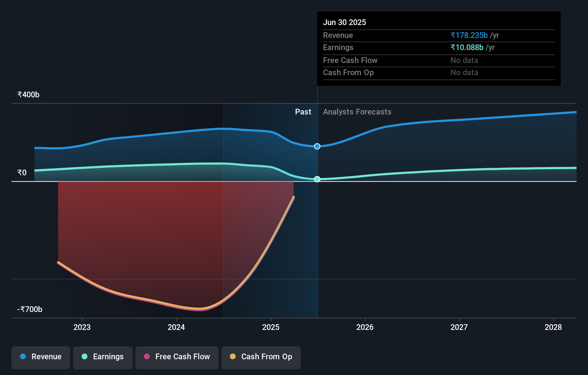
Task: Toggle the Revenue series visibility
Action: click(40, 357)
